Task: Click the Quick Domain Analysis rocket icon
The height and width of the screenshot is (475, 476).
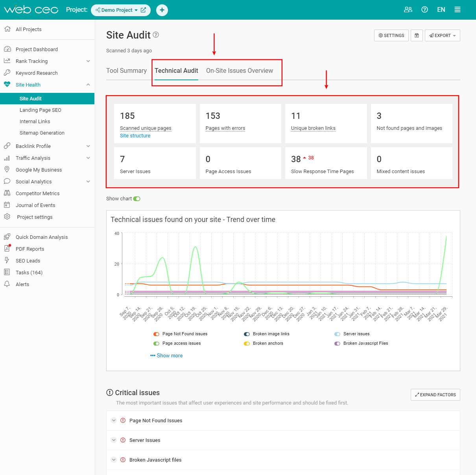Action: click(7, 237)
